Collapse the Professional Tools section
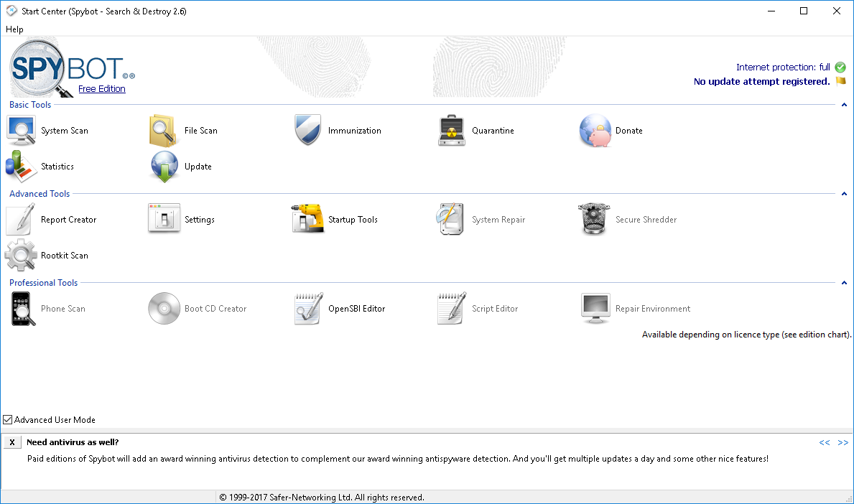Image resolution: width=854 pixels, height=504 pixels. tap(844, 282)
